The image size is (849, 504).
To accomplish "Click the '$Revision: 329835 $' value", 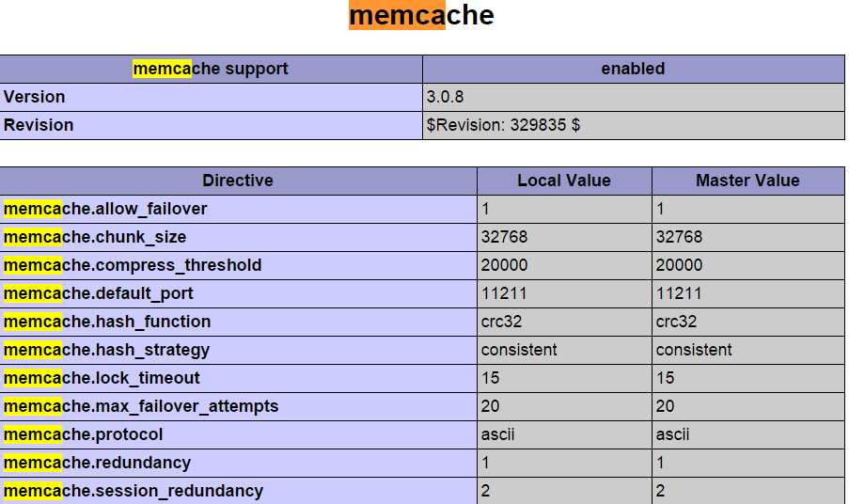I will tap(503, 125).
